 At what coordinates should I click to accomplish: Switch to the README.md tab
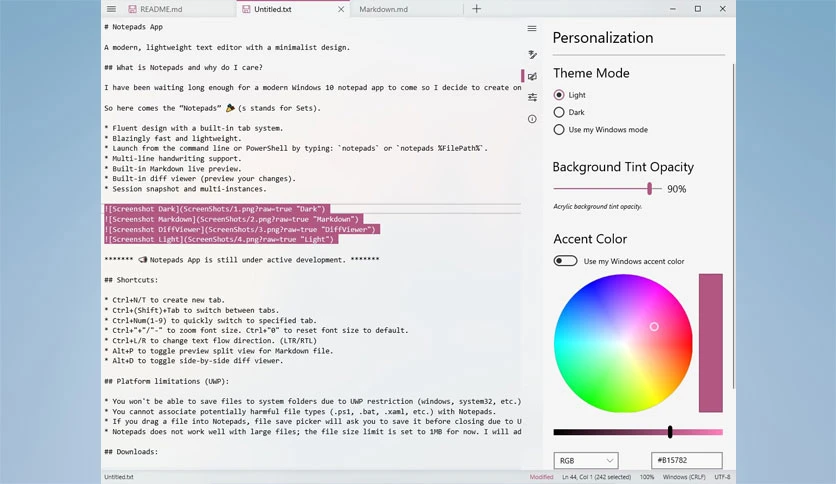pyautogui.click(x=161, y=9)
